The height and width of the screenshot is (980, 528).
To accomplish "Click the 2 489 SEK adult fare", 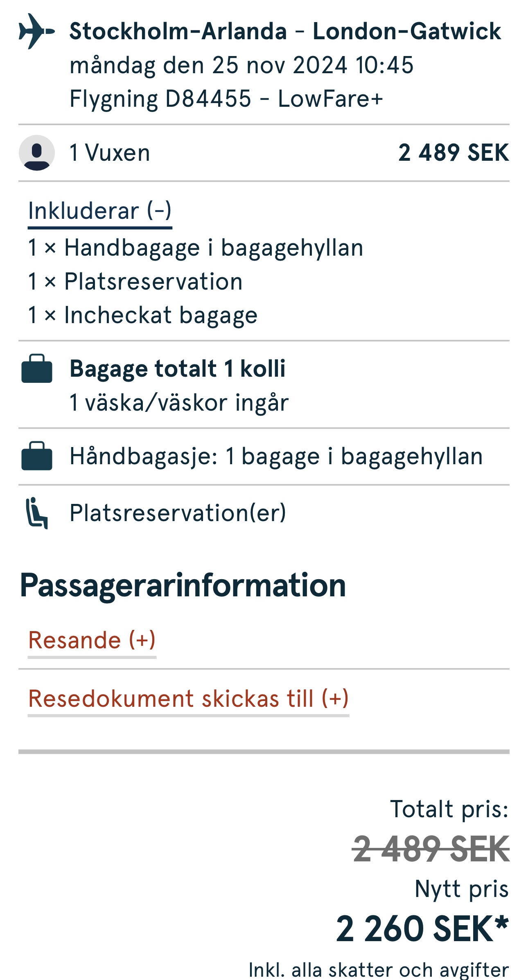I will pos(454,153).
